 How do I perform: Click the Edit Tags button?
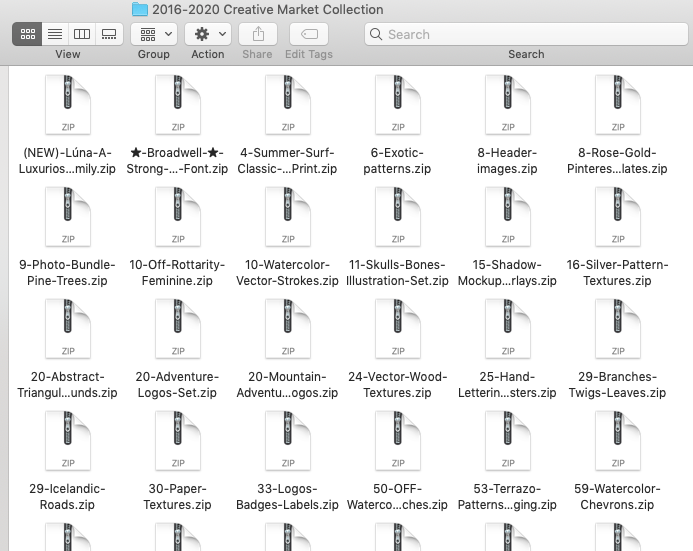point(309,34)
